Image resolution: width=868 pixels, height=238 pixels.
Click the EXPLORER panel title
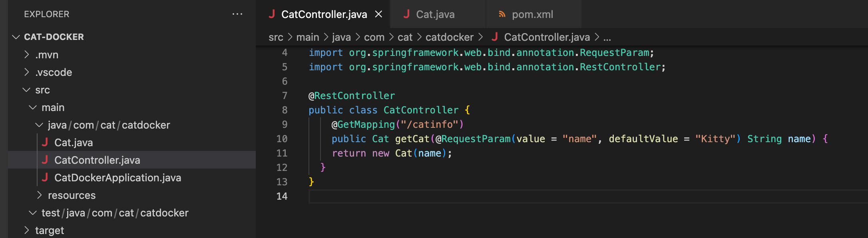click(47, 14)
